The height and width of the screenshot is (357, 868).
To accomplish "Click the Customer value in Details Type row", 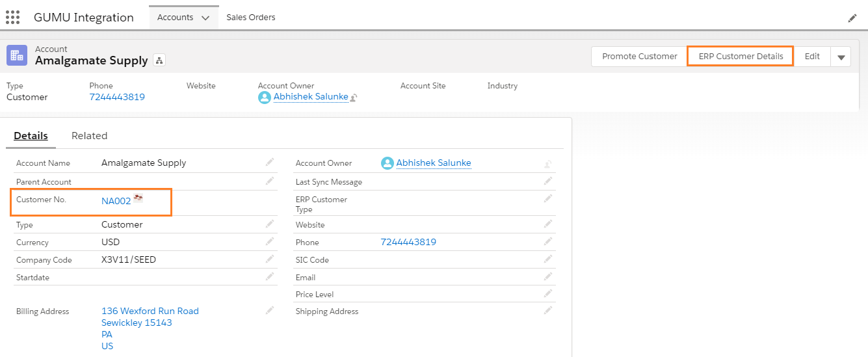I will click(122, 224).
